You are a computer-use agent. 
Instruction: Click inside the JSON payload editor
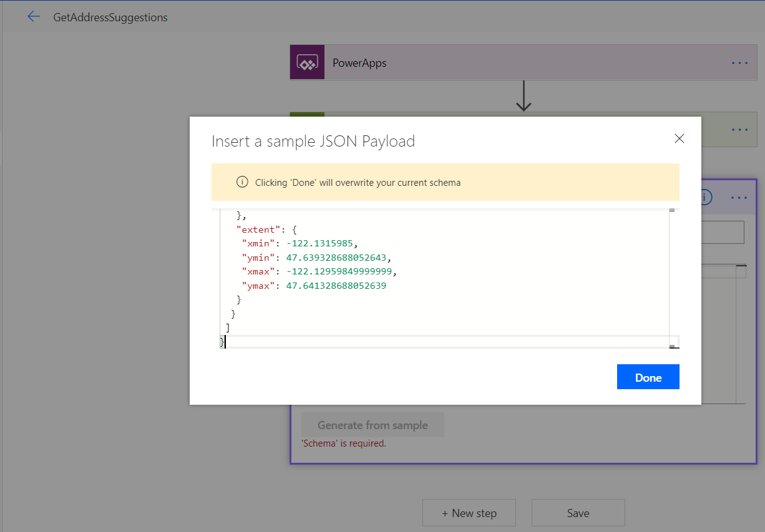click(x=437, y=281)
